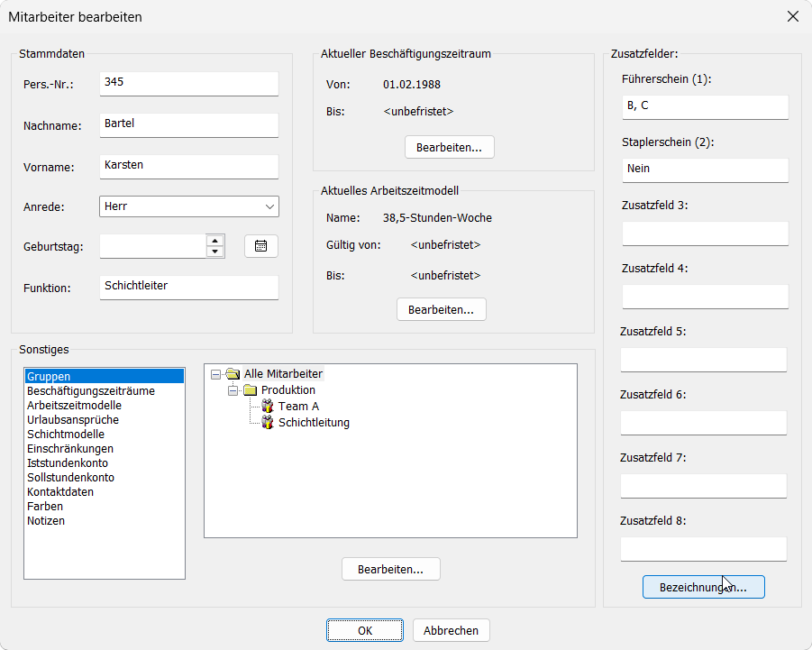812x650 pixels.
Task: Click the Vorname input field
Action: click(x=189, y=167)
